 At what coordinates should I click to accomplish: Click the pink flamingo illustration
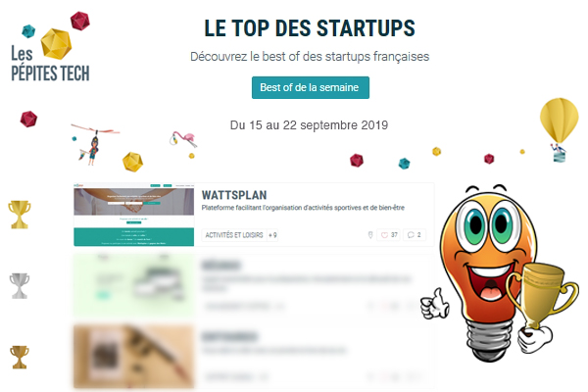(183, 140)
